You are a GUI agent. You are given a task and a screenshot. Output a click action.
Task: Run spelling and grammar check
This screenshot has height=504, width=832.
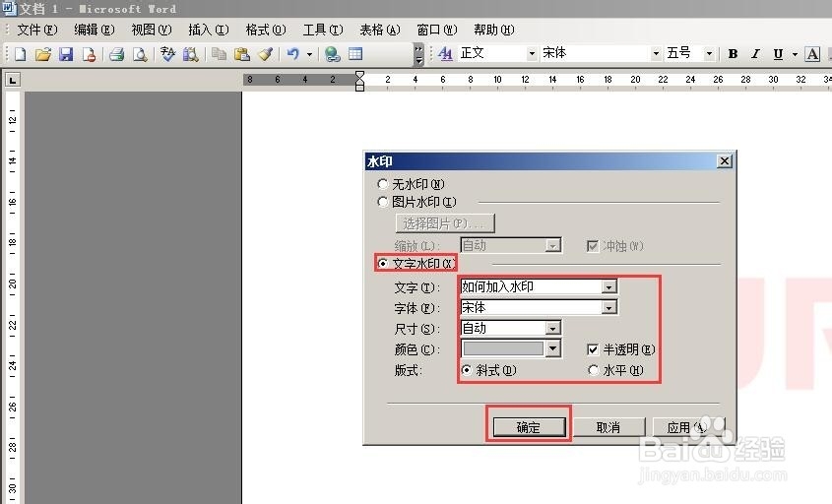[x=167, y=54]
